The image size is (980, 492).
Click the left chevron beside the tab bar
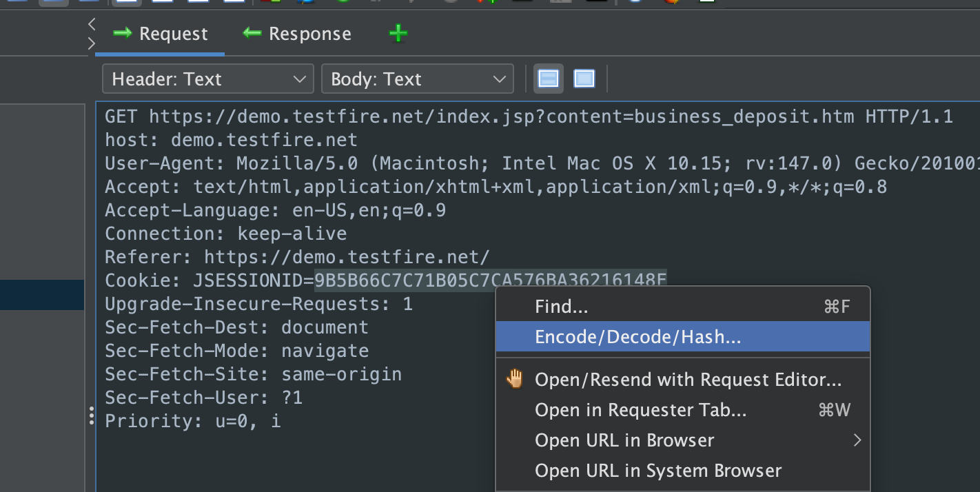point(91,23)
